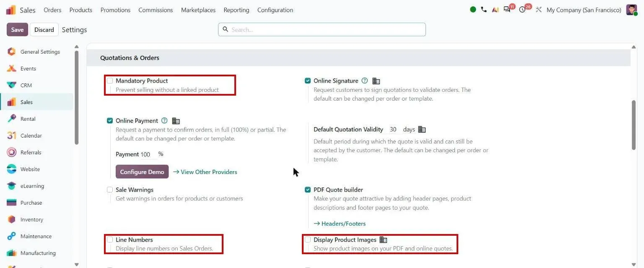This screenshot has width=644, height=268.
Task: Select the CRM sidebar icon
Action: [12, 85]
